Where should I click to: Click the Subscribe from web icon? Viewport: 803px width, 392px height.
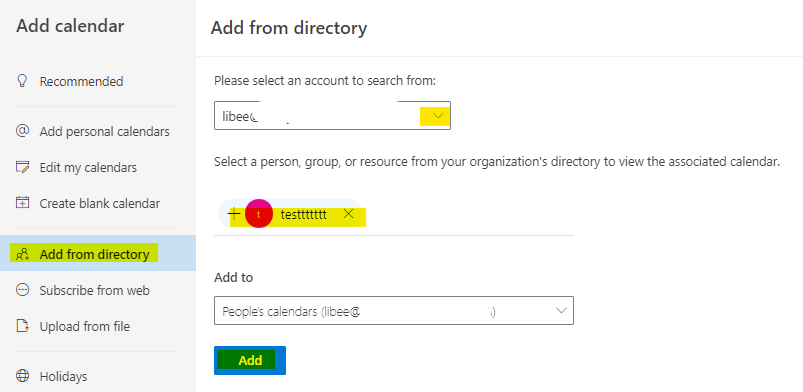23,290
